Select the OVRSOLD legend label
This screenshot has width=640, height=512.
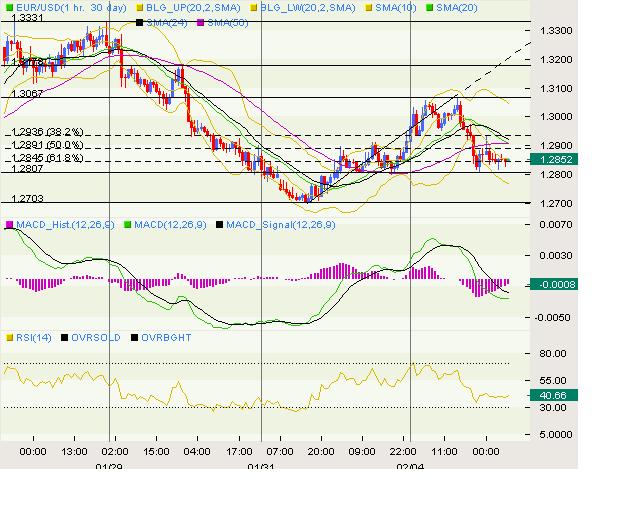[x=96, y=338]
